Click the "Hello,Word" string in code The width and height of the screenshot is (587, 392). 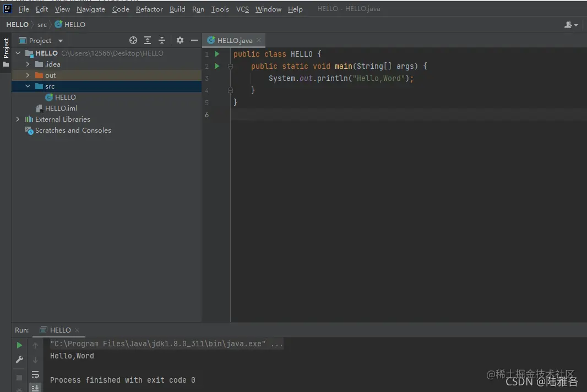click(378, 78)
